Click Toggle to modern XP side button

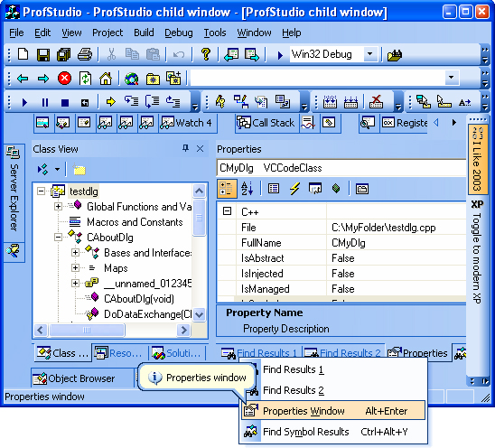click(x=477, y=251)
